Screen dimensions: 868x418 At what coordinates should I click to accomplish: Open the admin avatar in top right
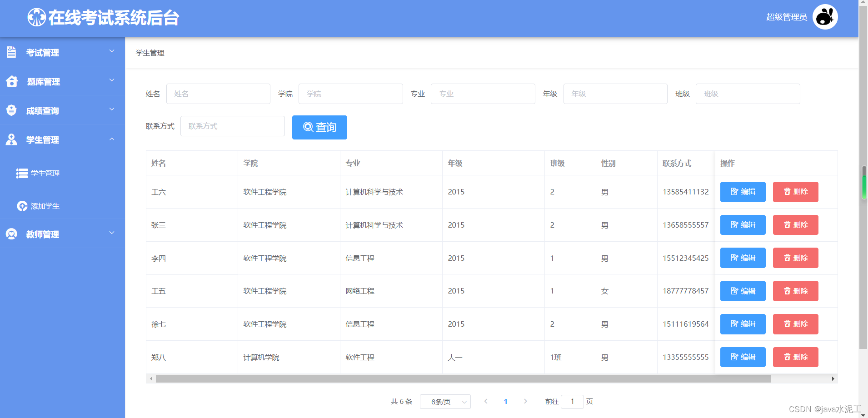tap(825, 17)
